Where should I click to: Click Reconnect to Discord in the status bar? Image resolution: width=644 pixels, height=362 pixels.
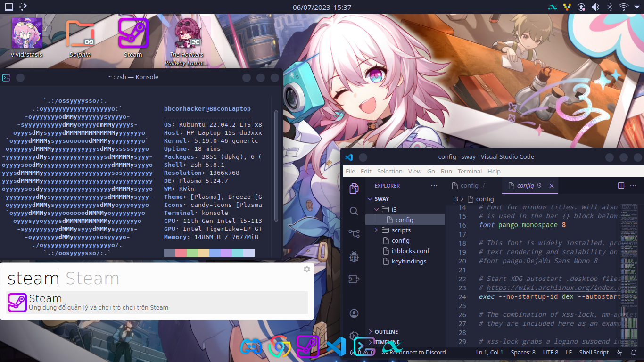[414, 352]
